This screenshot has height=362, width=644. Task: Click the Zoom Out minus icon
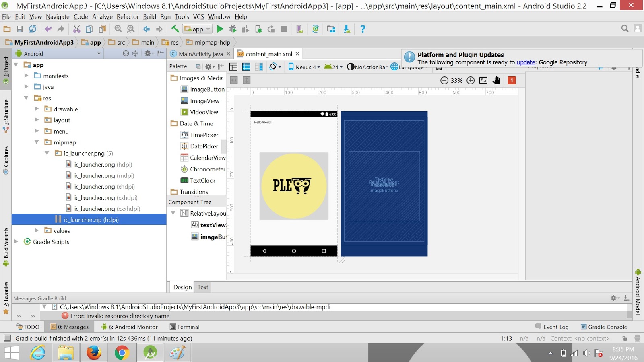pos(444,80)
